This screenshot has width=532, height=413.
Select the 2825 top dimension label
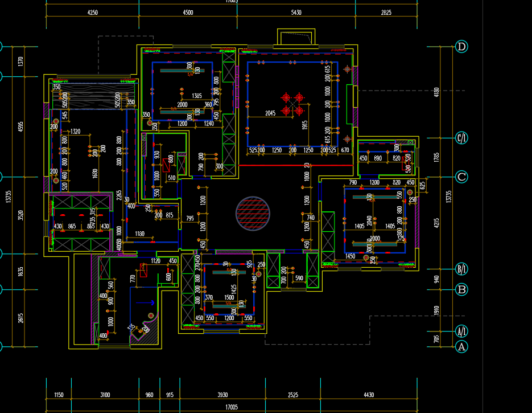click(x=386, y=13)
